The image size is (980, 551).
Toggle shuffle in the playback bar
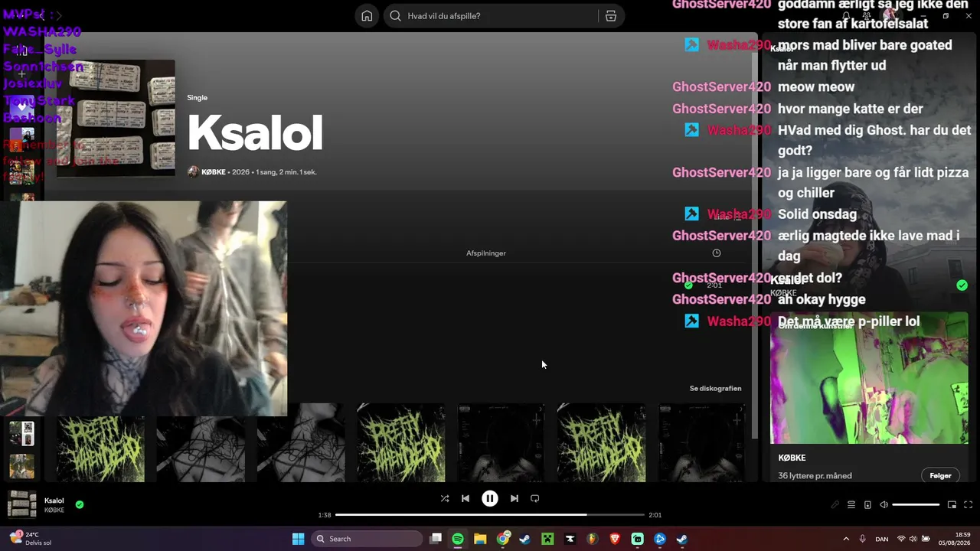[x=445, y=498]
